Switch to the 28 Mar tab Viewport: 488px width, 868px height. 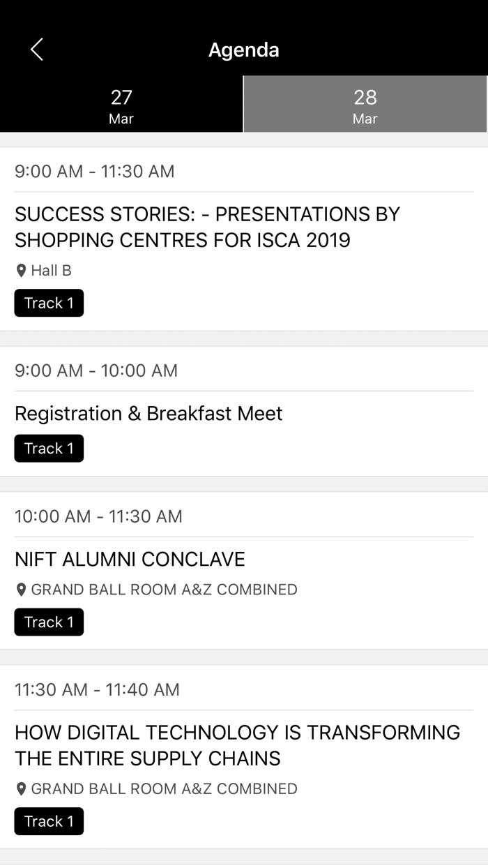365,105
